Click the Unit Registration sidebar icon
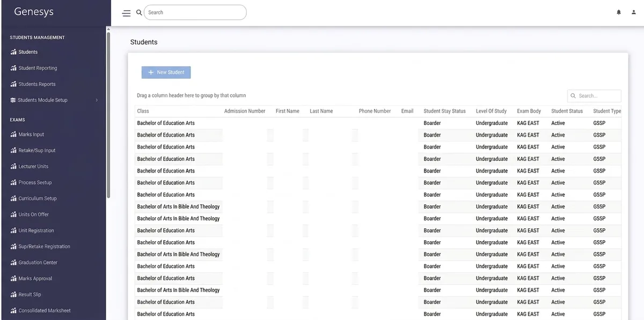Viewport: 644px width, 320px height. 13,230
